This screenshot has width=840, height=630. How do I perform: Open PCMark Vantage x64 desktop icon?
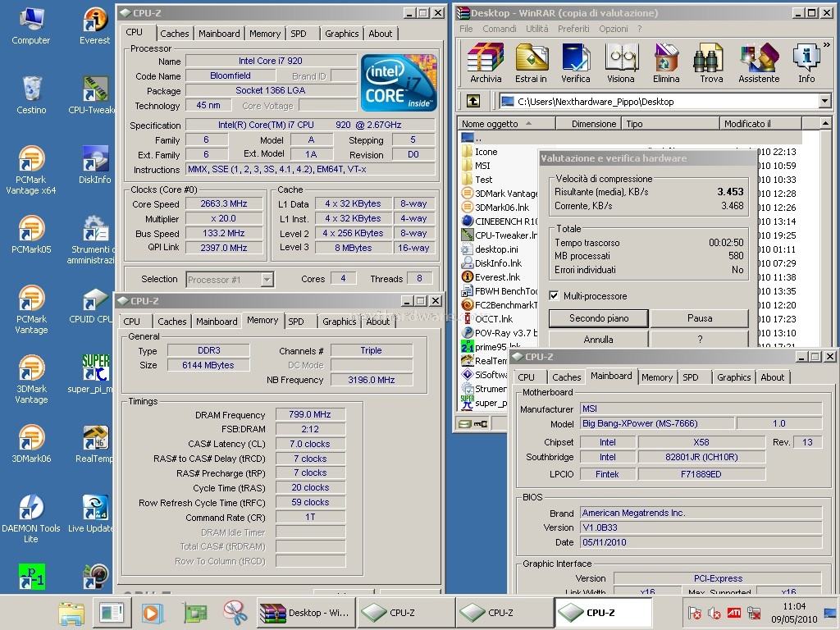point(30,169)
